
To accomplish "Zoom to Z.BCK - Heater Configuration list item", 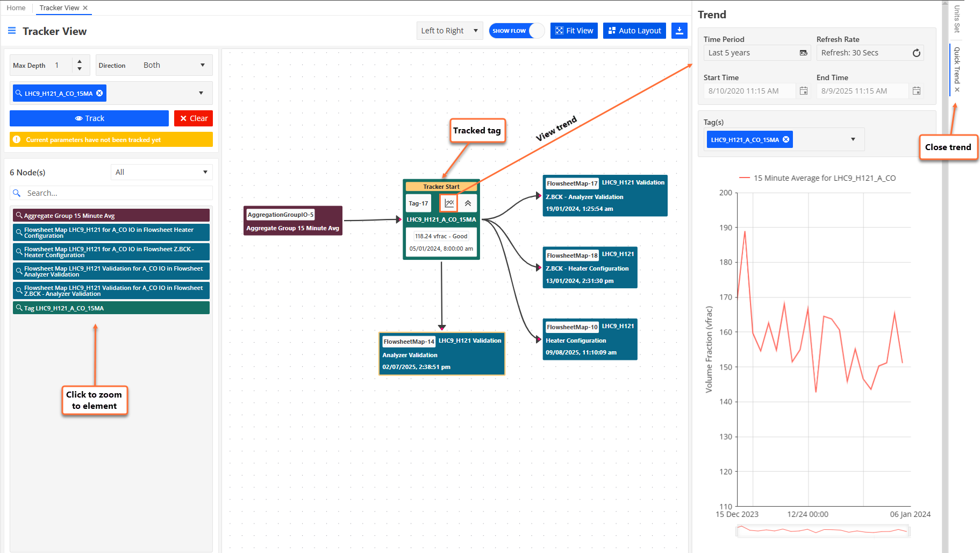I will [111, 252].
